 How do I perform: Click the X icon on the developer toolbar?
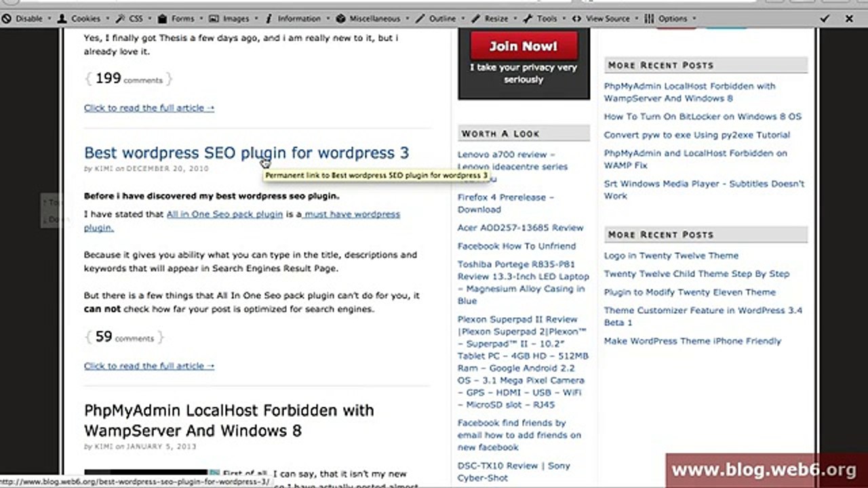(x=849, y=19)
